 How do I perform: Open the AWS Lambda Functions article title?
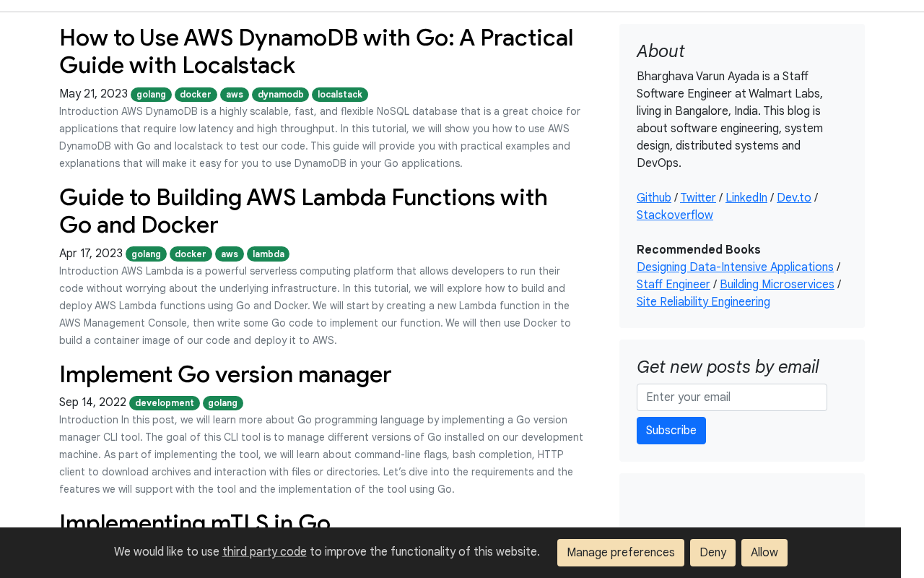click(303, 211)
